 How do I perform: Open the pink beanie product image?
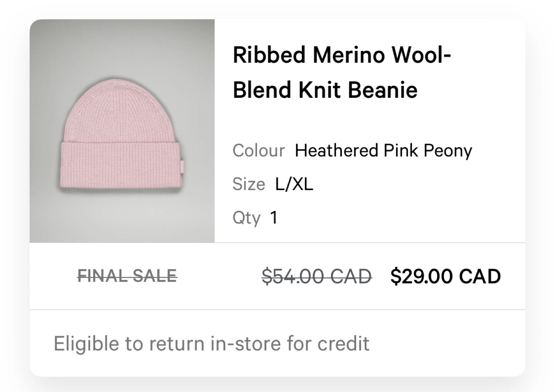[122, 131]
